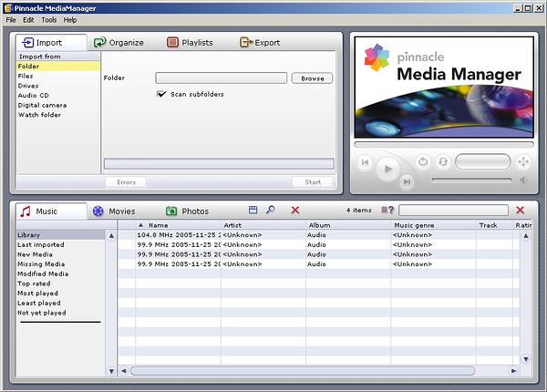The width and height of the screenshot is (547, 392).
Task: Click horizontal scroll right arrow
Action: tap(513, 371)
